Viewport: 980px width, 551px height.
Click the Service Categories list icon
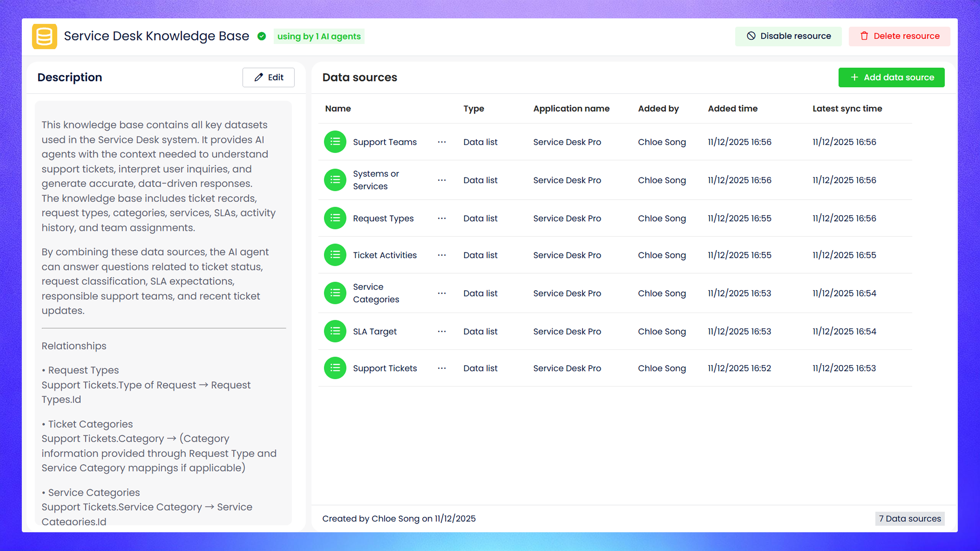[x=335, y=293]
